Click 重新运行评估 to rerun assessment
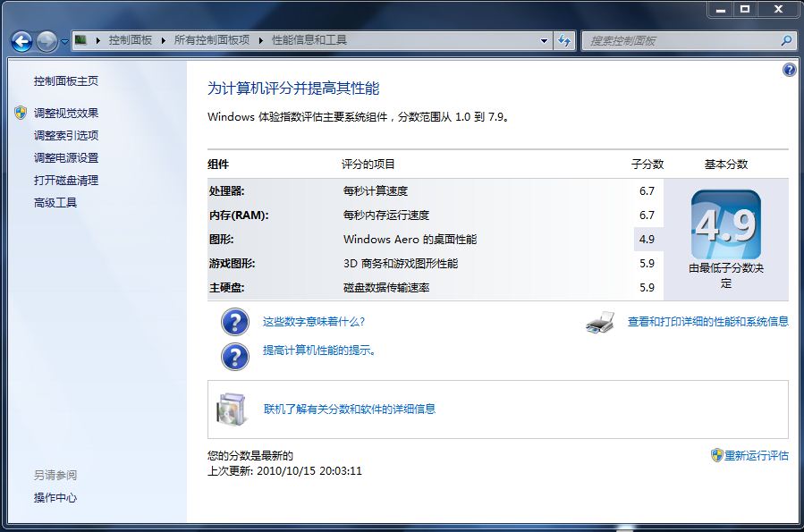 tap(756, 455)
